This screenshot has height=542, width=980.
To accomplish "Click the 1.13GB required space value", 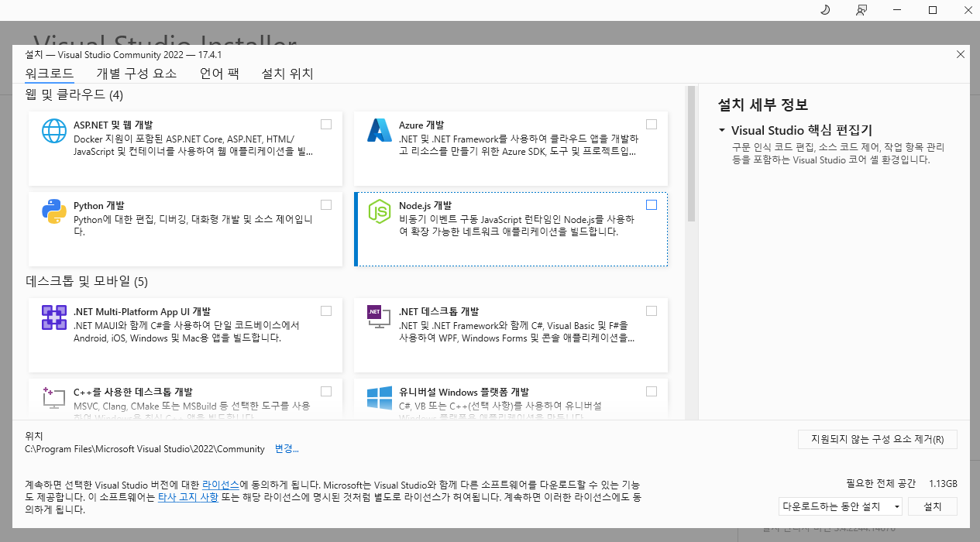I will (943, 484).
